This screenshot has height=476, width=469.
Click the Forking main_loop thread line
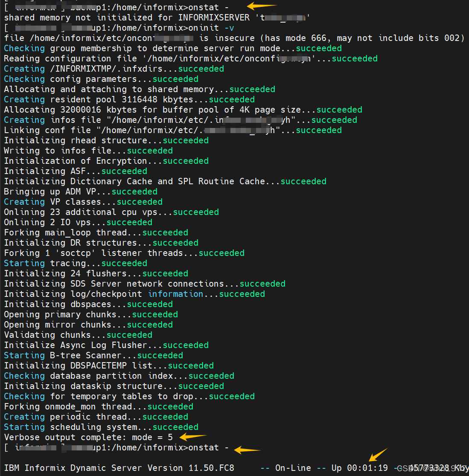click(x=96, y=232)
